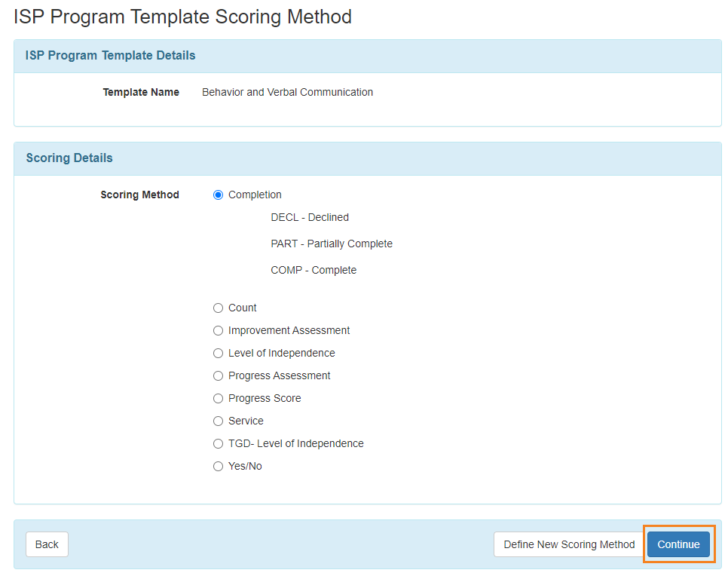Click the 'Scoring Method' label
The image size is (728, 576).
click(139, 195)
